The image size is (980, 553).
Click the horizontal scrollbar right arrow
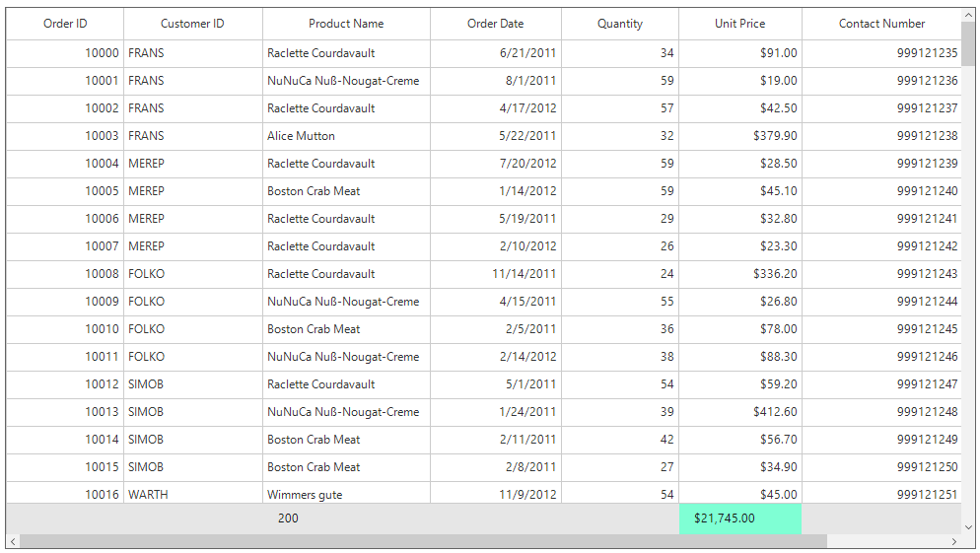[x=954, y=541]
